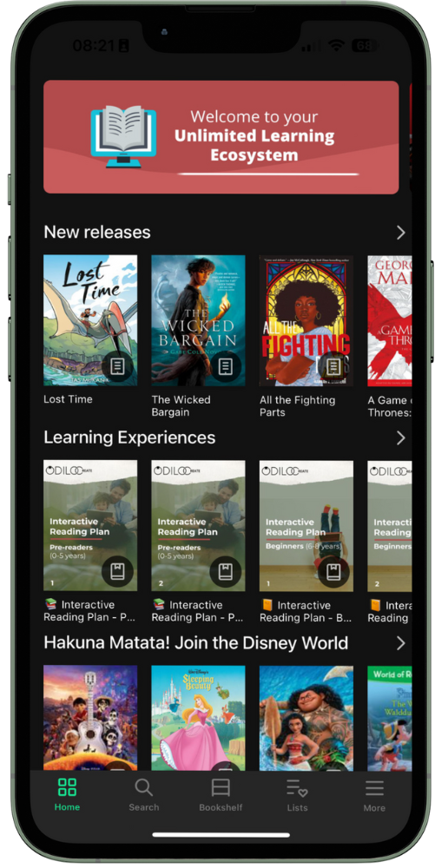448x868 pixels.
Task: Tap the Wi-Fi icon in status bar
Action: (x=336, y=46)
